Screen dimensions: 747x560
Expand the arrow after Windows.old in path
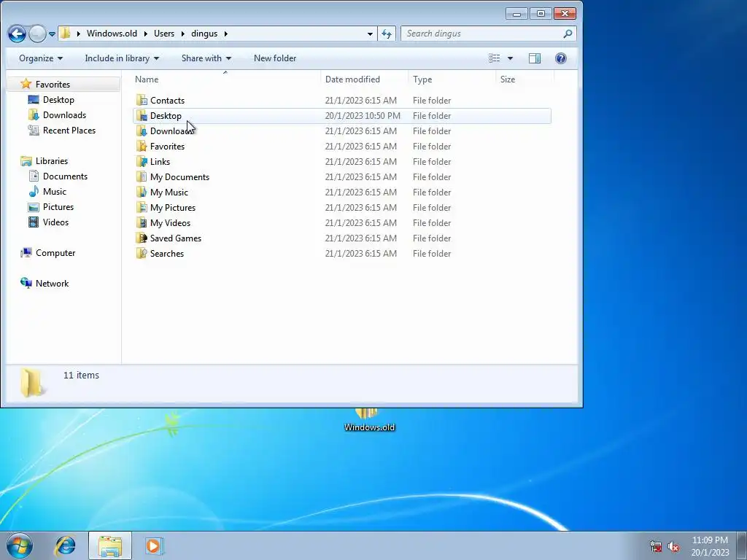146,34
